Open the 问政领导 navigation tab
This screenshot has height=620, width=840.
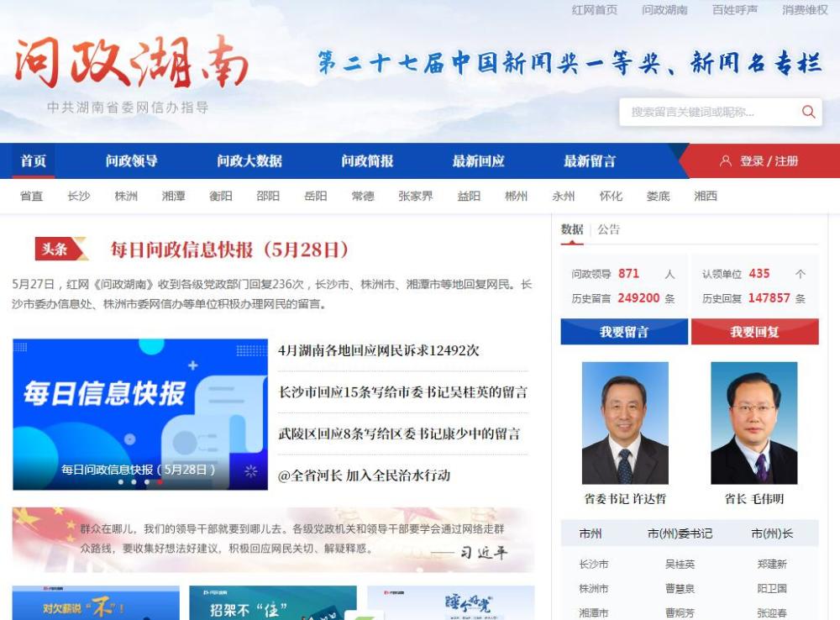tap(131, 161)
